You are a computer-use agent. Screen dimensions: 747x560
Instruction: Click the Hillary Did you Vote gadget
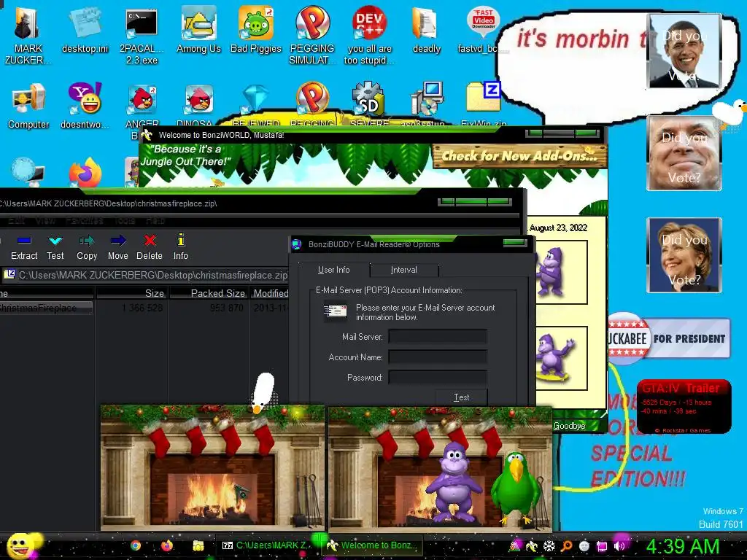click(684, 254)
